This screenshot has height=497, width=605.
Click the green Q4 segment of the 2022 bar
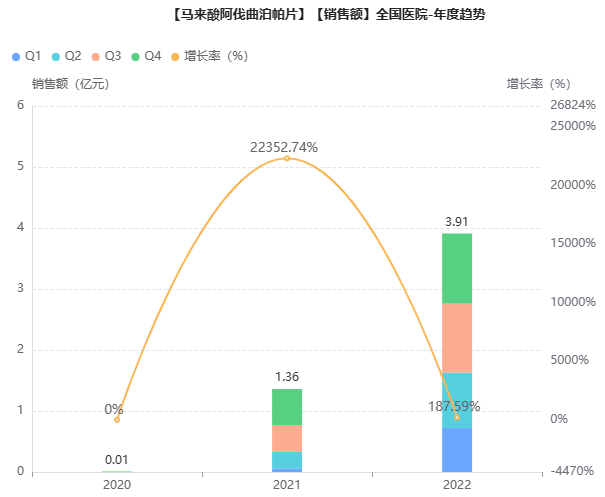pos(457,268)
